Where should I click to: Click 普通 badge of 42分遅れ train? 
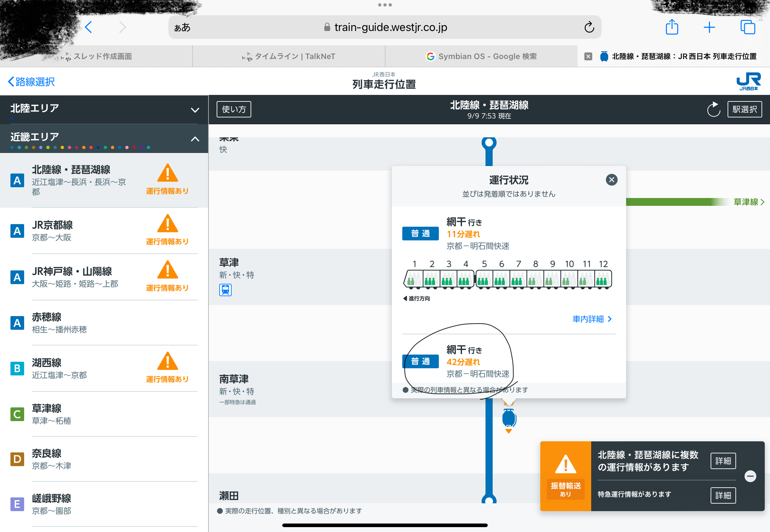(420, 361)
